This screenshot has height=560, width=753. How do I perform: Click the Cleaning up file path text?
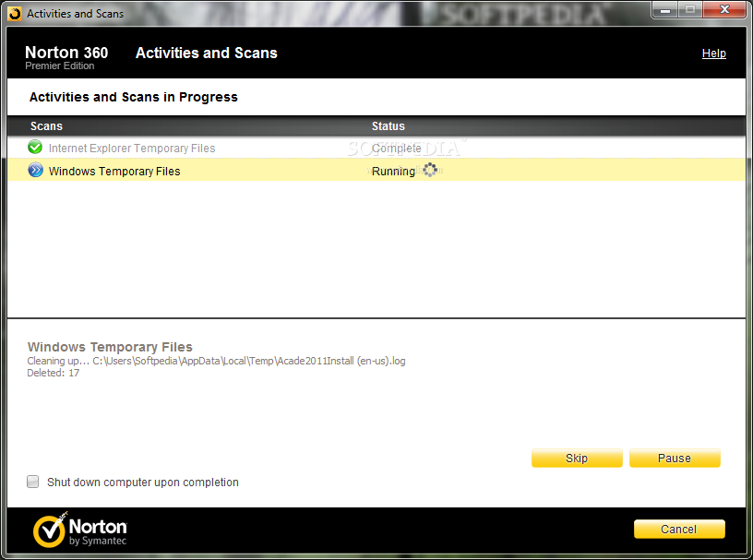[216, 361]
